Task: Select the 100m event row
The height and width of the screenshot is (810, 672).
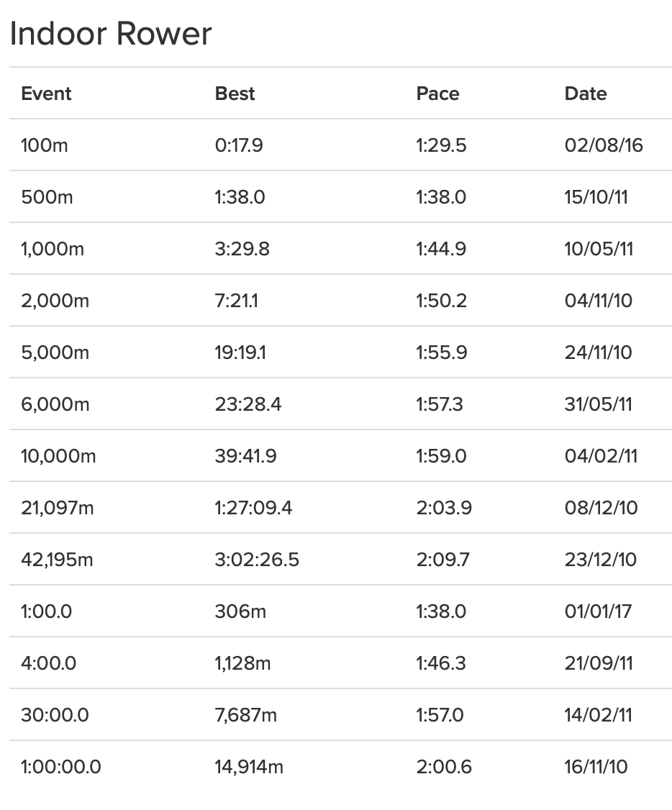Action: (x=340, y=145)
